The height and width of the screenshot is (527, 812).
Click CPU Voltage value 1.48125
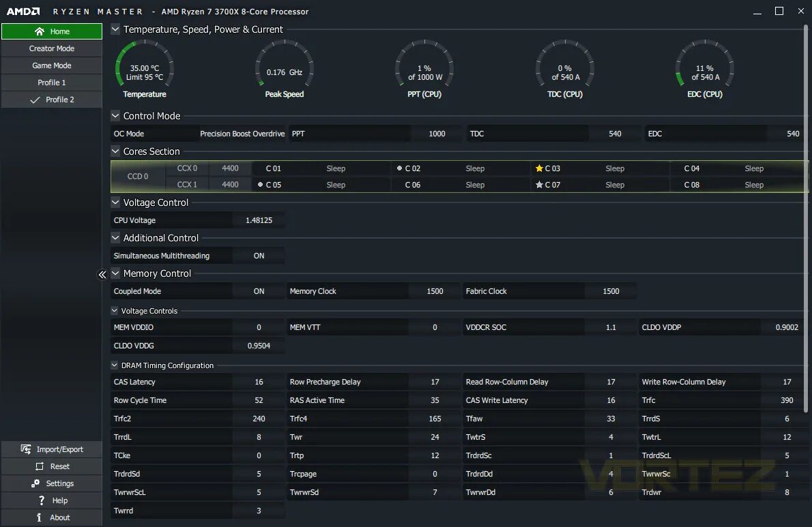point(259,220)
